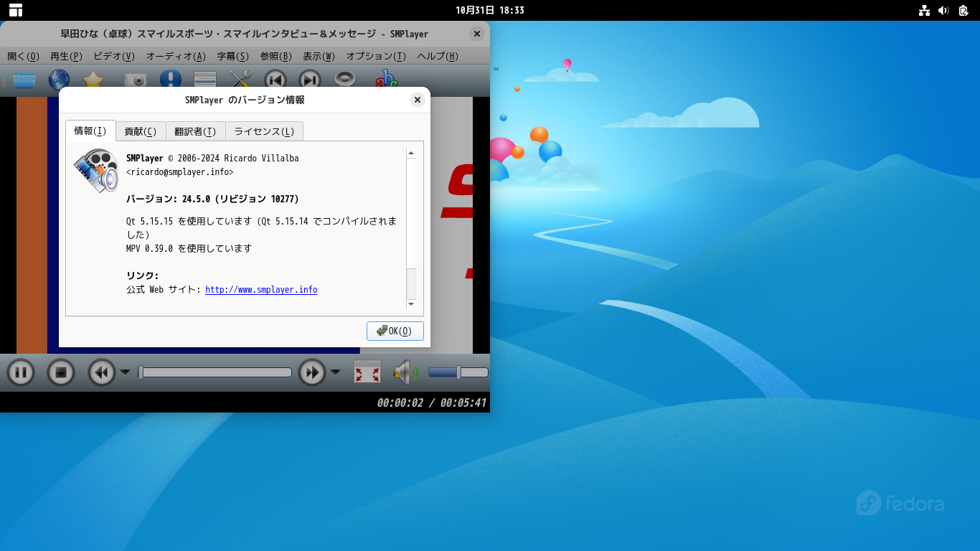
Task: Click the fast forward button
Action: (x=312, y=372)
